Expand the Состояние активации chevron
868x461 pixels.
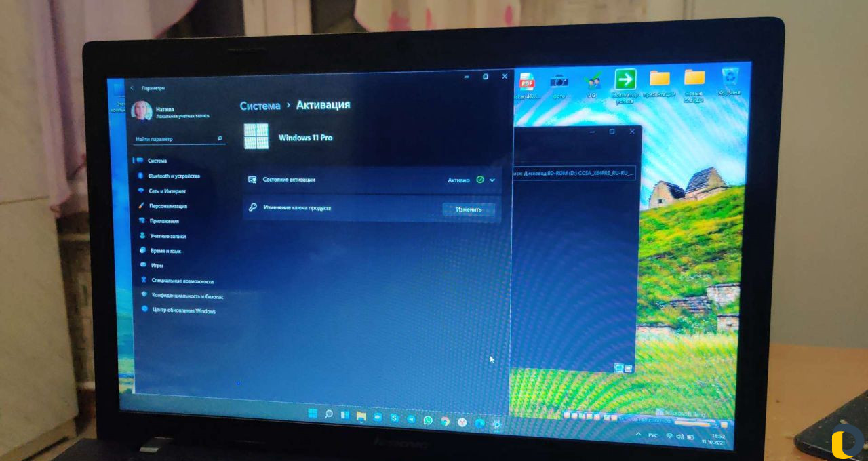(x=492, y=180)
